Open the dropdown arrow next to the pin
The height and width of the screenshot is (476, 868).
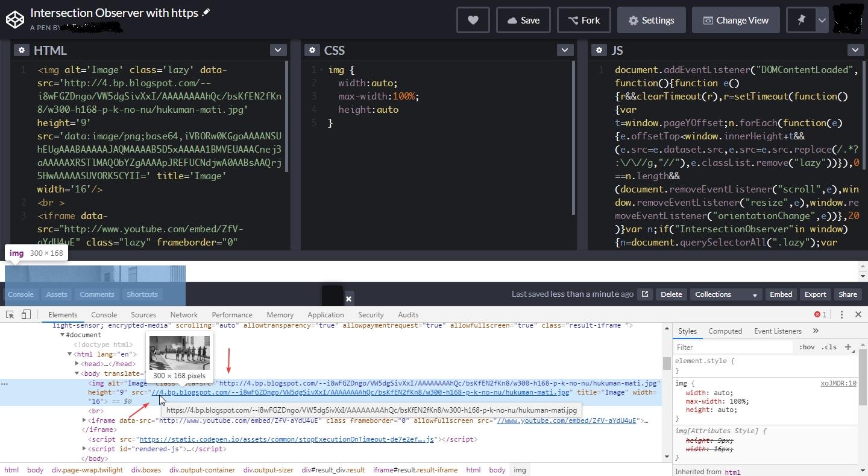tap(822, 21)
